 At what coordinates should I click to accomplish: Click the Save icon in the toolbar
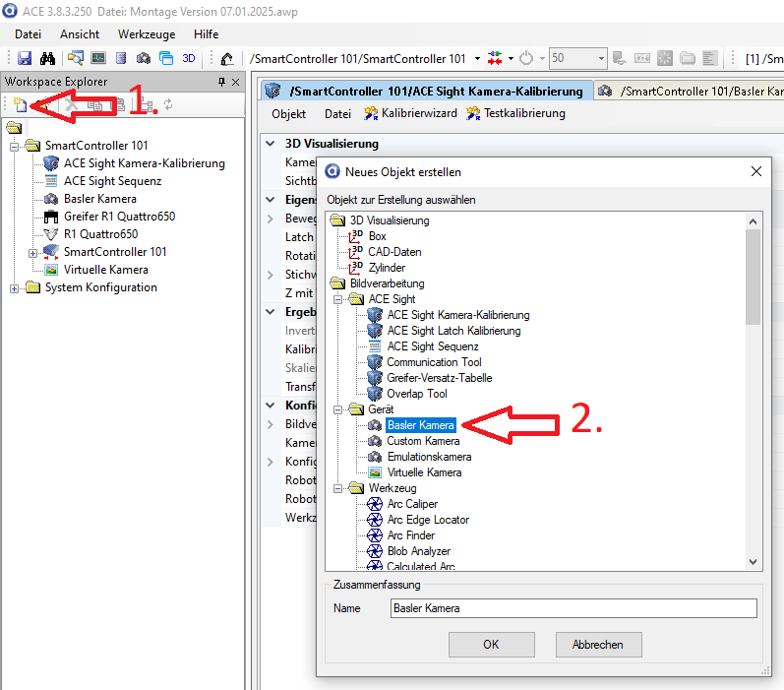(x=25, y=59)
